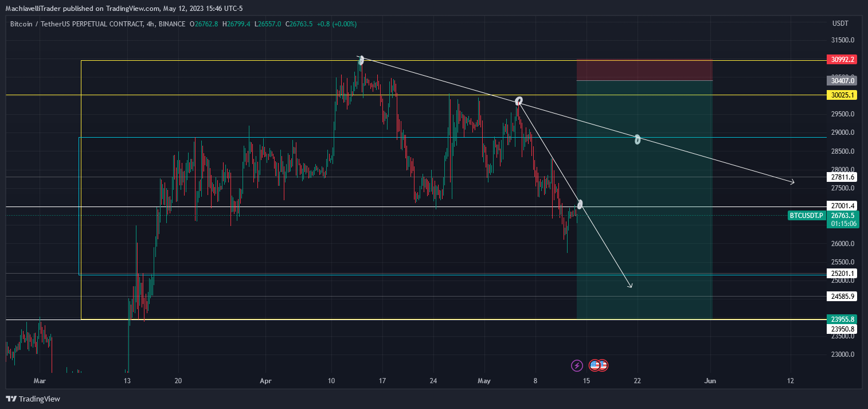This screenshot has height=409, width=868.
Task: Click the trendline anchor near the 22 date
Action: [637, 139]
